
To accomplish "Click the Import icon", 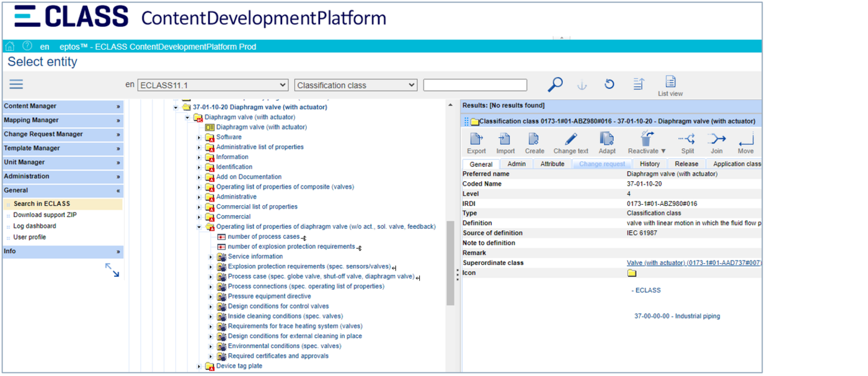I will (505, 139).
